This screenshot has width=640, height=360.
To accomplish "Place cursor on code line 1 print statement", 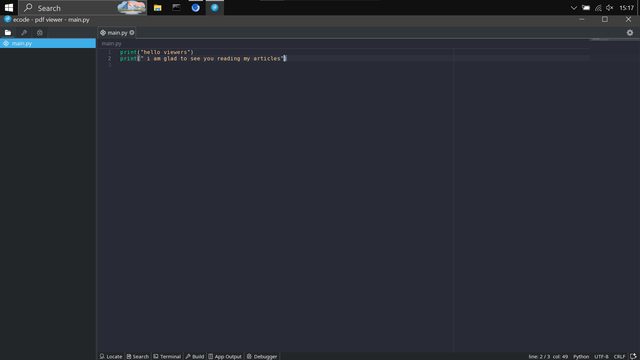I will 157,52.
